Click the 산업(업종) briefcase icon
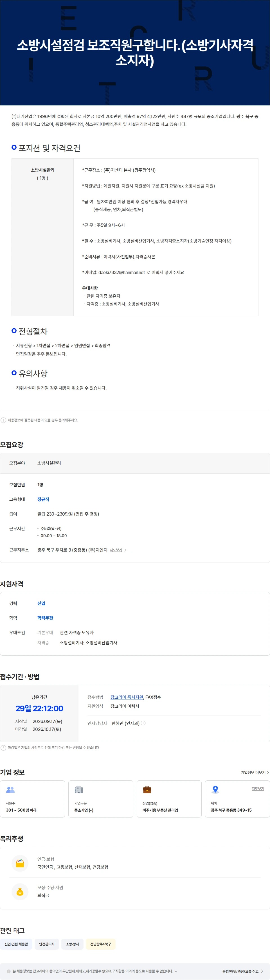This screenshot has width=270, height=980. coord(147,790)
